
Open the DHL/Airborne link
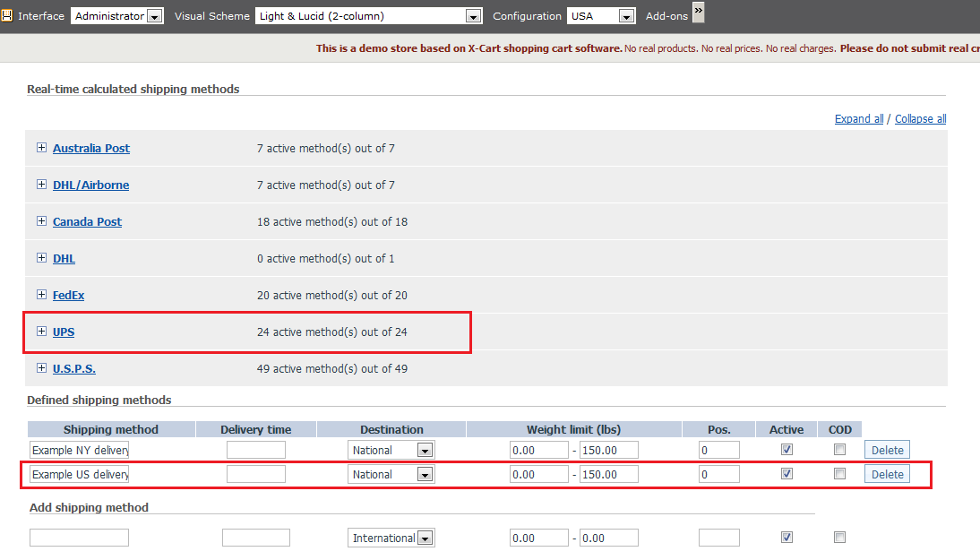click(x=90, y=185)
